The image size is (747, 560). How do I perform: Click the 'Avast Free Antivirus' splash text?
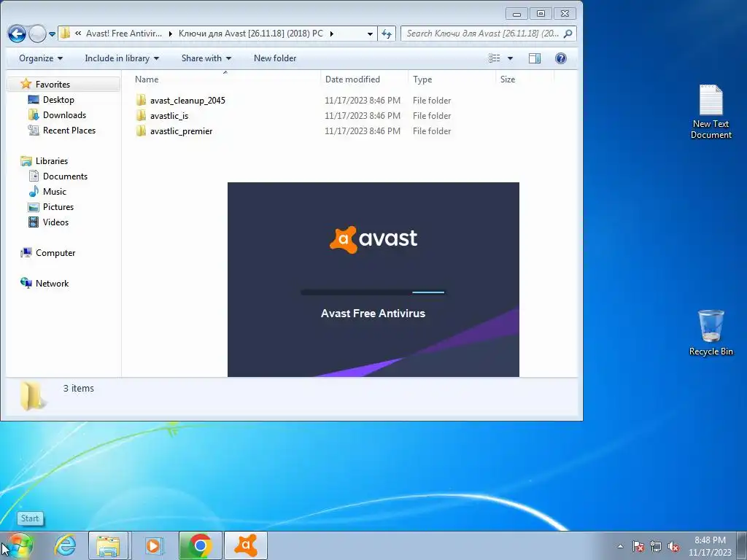(x=373, y=314)
